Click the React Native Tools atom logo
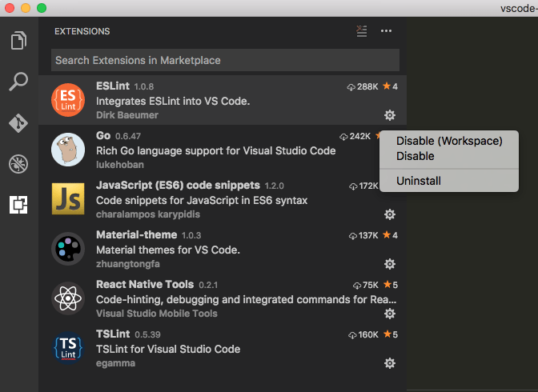Viewport: 538px width, 392px height. [x=68, y=299]
